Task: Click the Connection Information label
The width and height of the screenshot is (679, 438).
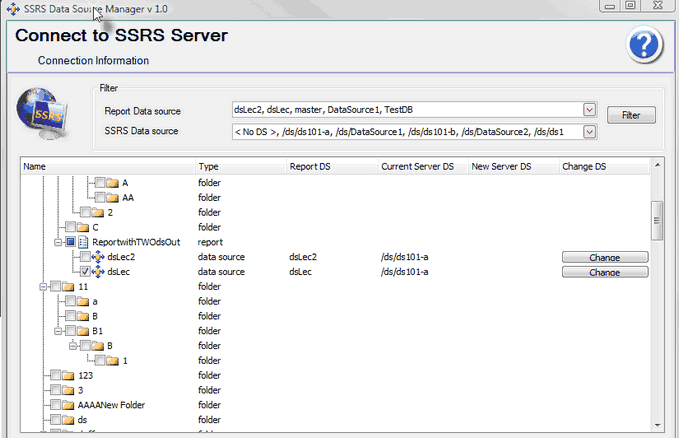Action: pyautogui.click(x=94, y=61)
